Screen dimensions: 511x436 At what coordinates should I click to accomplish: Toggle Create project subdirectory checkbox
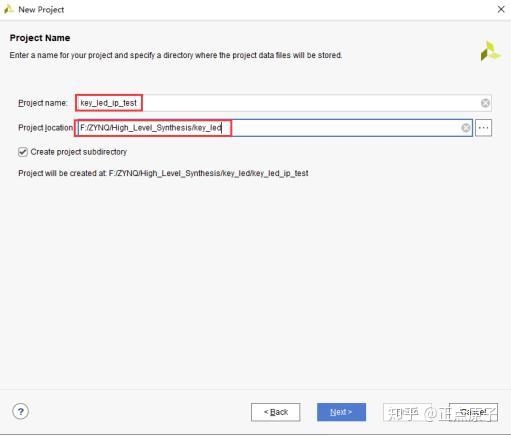pos(23,152)
